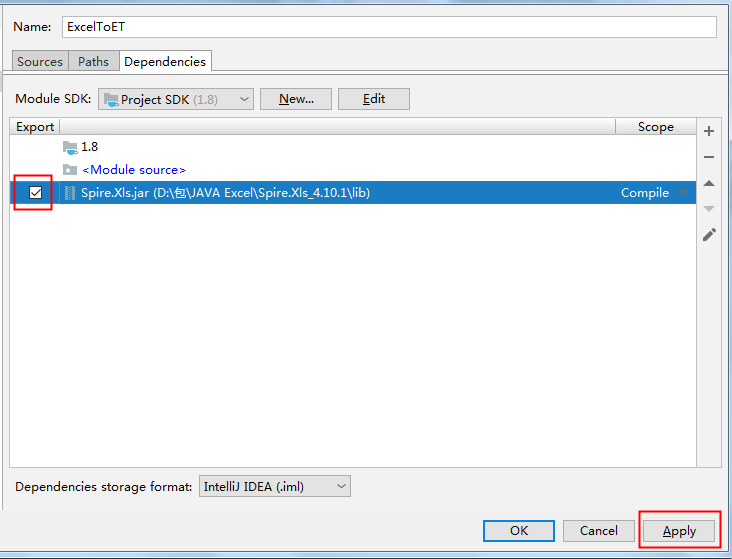Click the Module source folder icon
This screenshot has width=732, height=559.
pos(70,170)
